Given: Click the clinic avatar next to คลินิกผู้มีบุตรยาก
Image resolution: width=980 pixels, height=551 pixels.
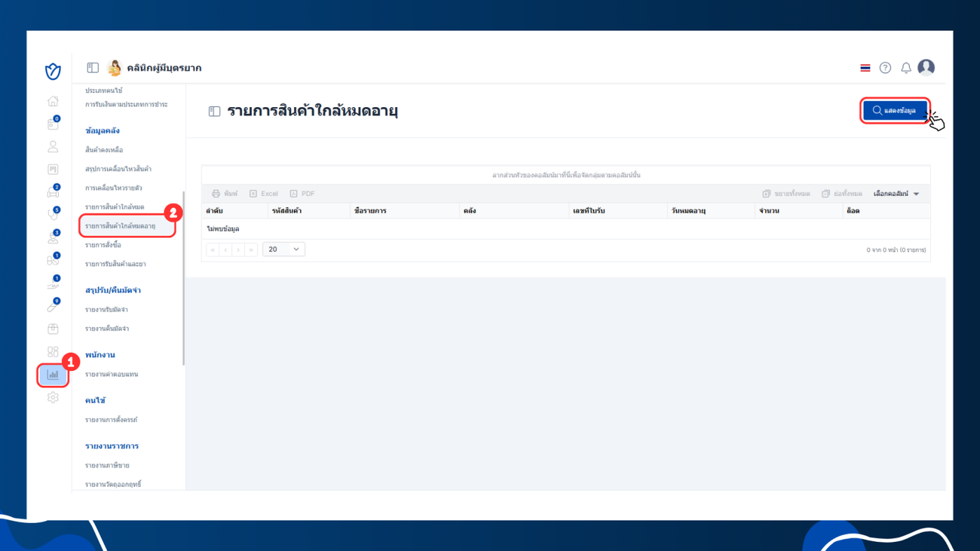Looking at the screenshot, I should tap(114, 68).
